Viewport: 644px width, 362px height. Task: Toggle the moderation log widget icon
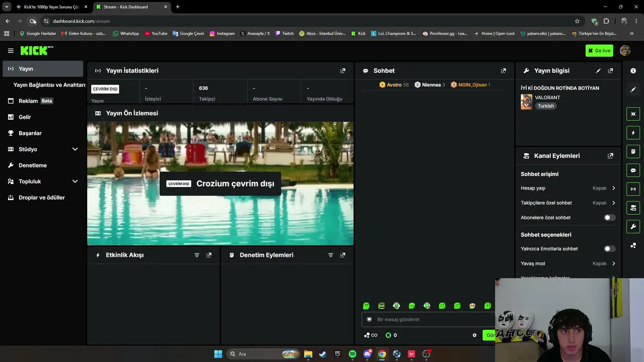pyautogui.click(x=633, y=151)
